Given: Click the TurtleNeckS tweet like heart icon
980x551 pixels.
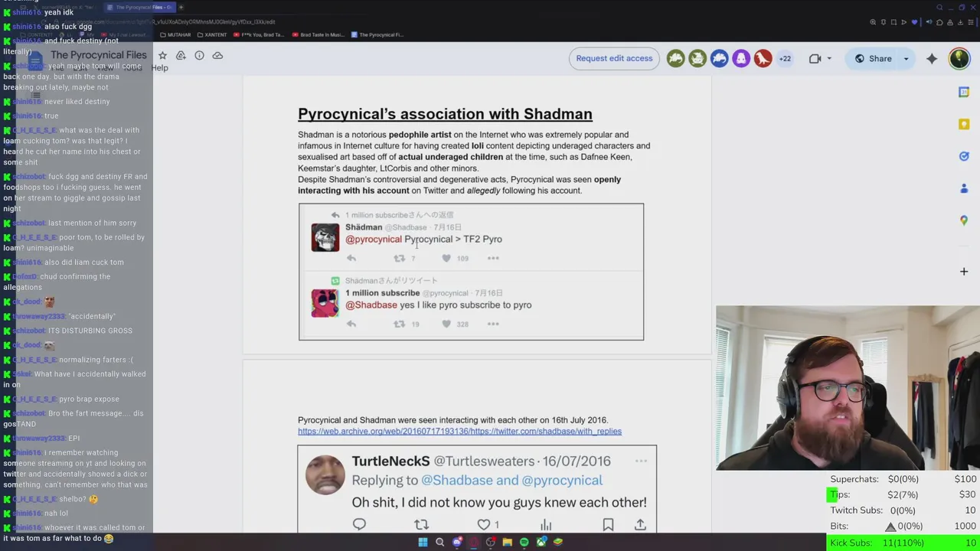Looking at the screenshot, I should (483, 524).
